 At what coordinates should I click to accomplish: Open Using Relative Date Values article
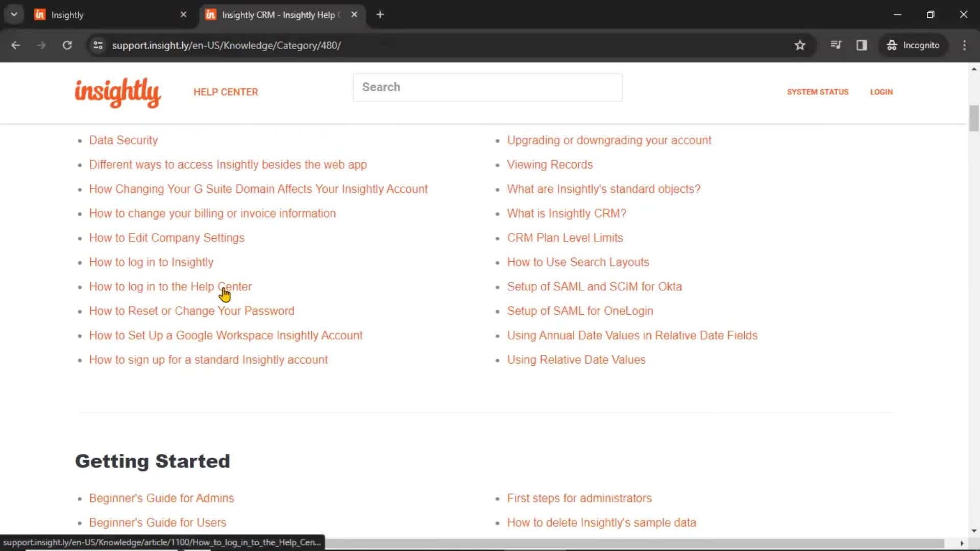(576, 360)
